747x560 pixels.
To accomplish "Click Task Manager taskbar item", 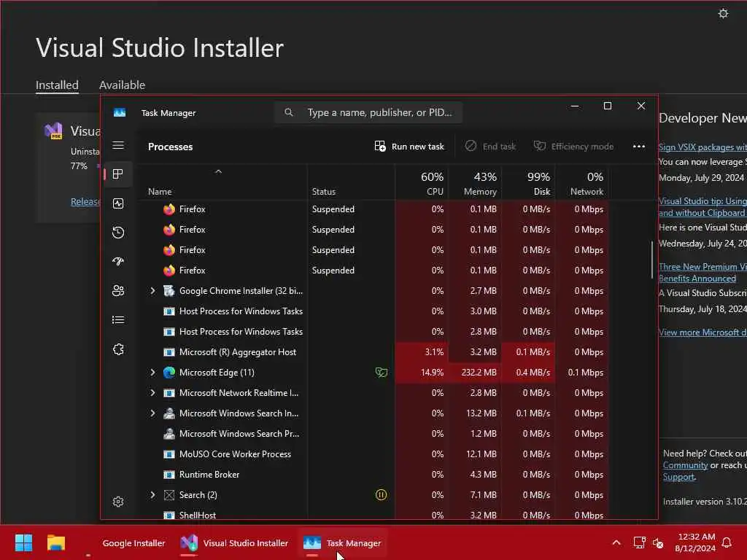I will (x=343, y=542).
